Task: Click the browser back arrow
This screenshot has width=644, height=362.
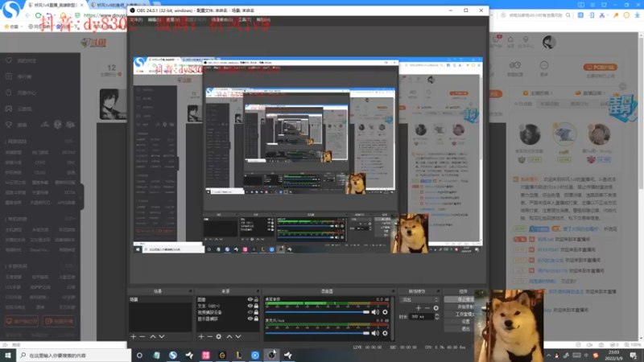Action: coord(28,15)
